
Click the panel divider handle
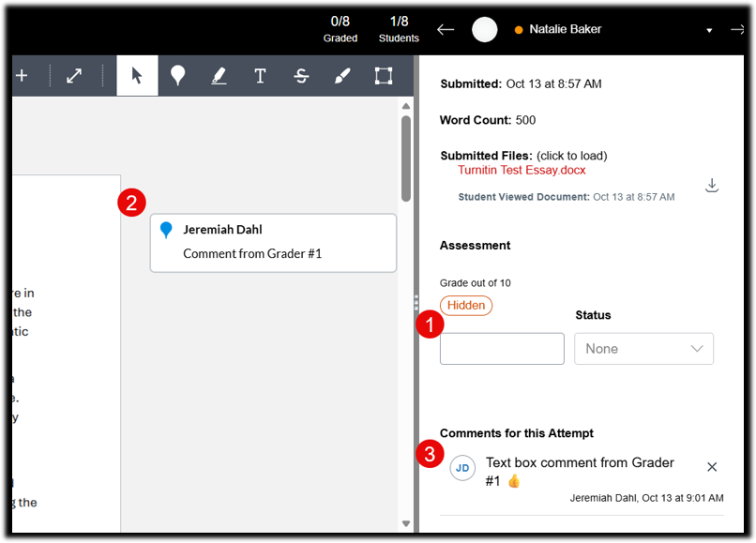click(416, 302)
